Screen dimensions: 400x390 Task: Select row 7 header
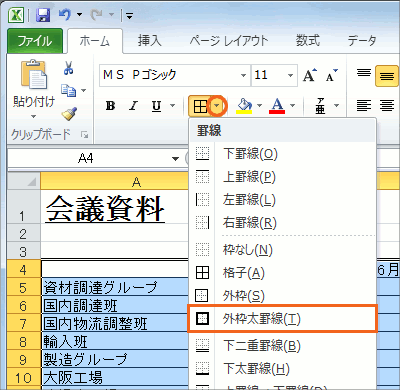click(x=24, y=323)
